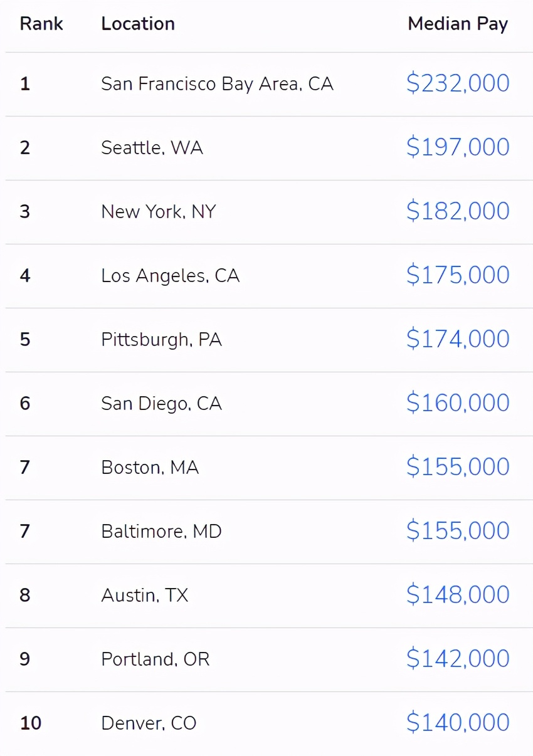Click the $142,000 Portland pay link
This screenshot has width=533, height=756.
(458, 659)
